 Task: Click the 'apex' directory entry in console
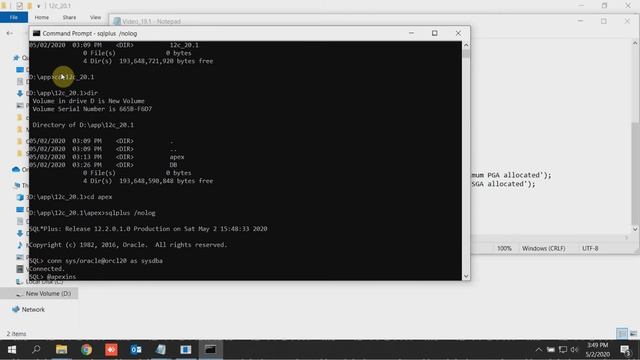coord(177,157)
